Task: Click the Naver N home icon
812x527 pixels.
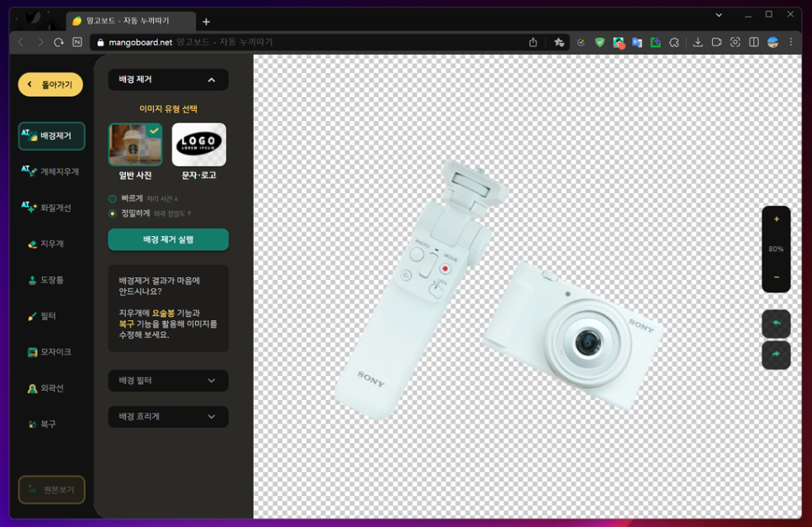Action: 77,43
